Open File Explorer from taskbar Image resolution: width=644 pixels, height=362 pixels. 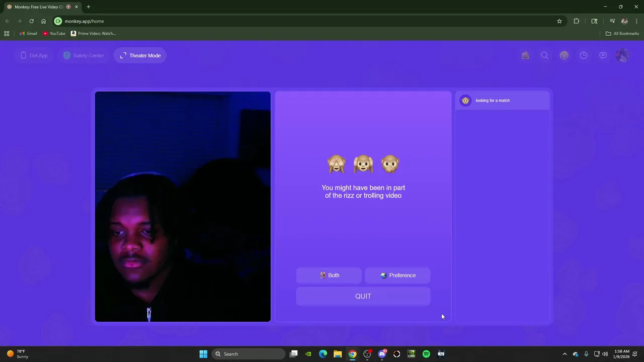click(338, 354)
